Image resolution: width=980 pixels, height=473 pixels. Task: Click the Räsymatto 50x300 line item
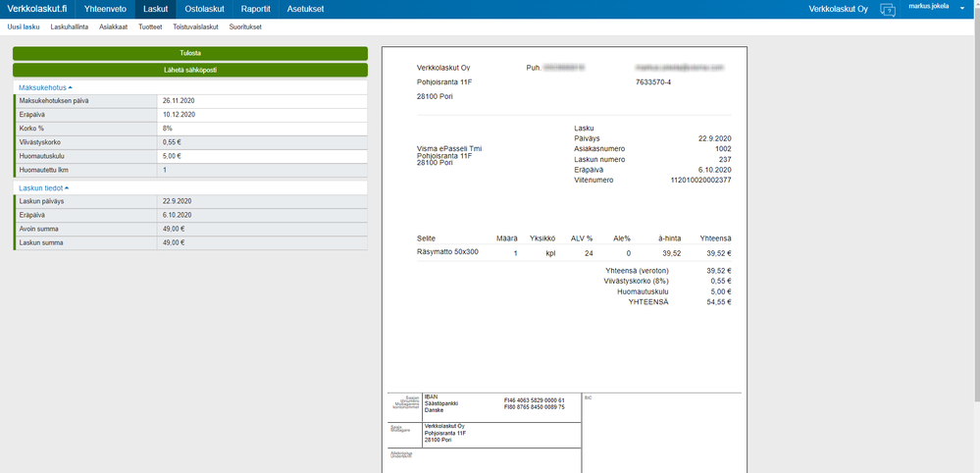[447, 252]
